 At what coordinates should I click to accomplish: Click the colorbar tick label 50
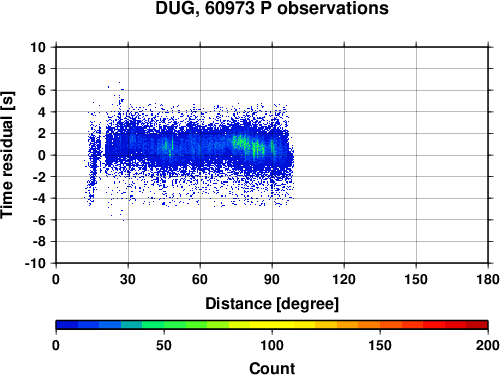pyautogui.click(x=164, y=345)
